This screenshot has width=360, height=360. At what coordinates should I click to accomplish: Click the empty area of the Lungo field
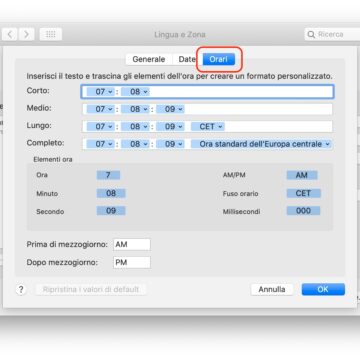tap(279, 127)
